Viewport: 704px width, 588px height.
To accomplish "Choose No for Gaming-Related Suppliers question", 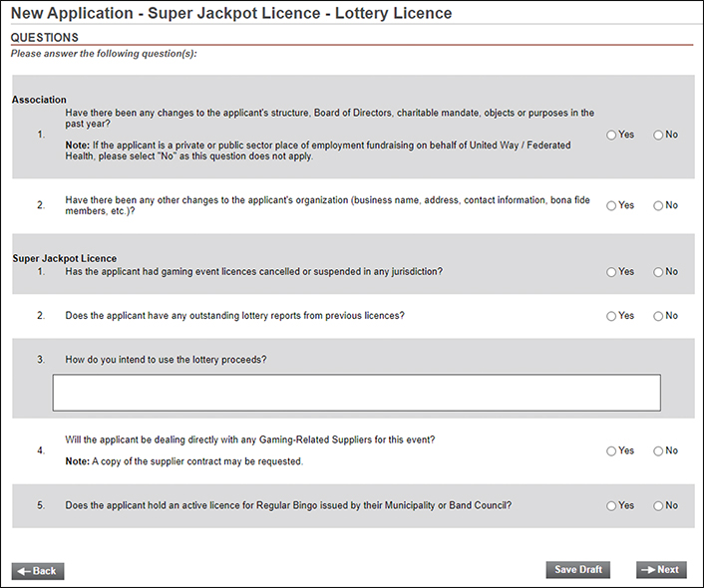I will coord(658,451).
